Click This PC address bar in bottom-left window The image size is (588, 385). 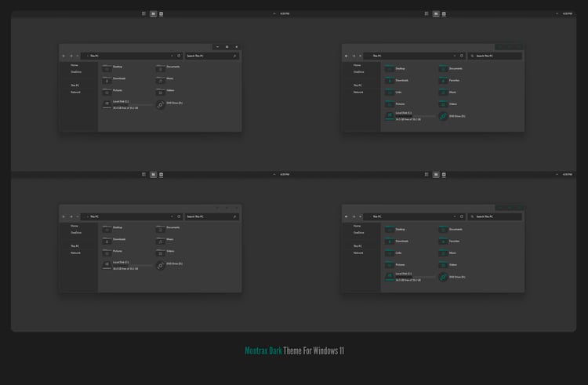132,216
